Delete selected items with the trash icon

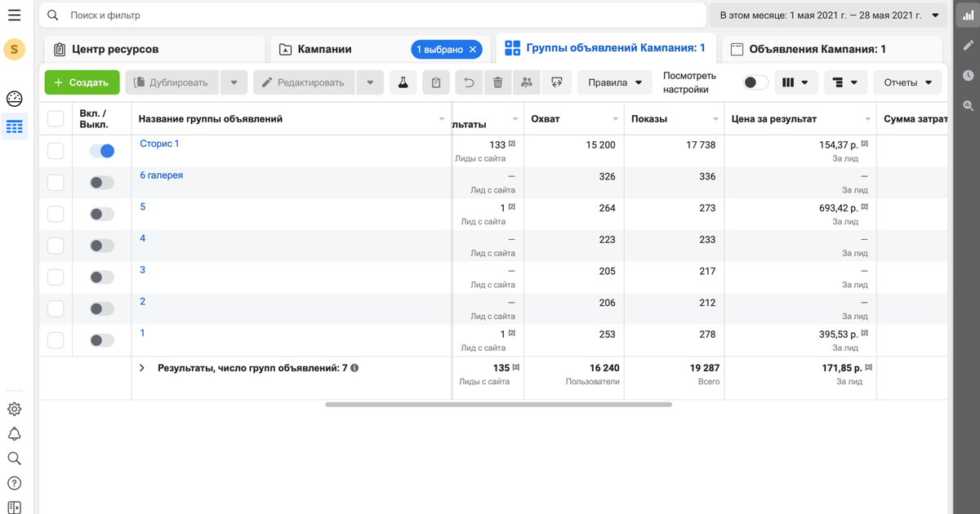coord(498,82)
